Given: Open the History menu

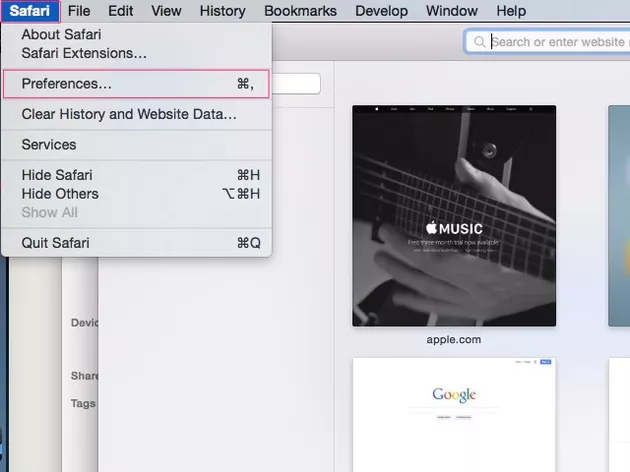Looking at the screenshot, I should click(223, 11).
